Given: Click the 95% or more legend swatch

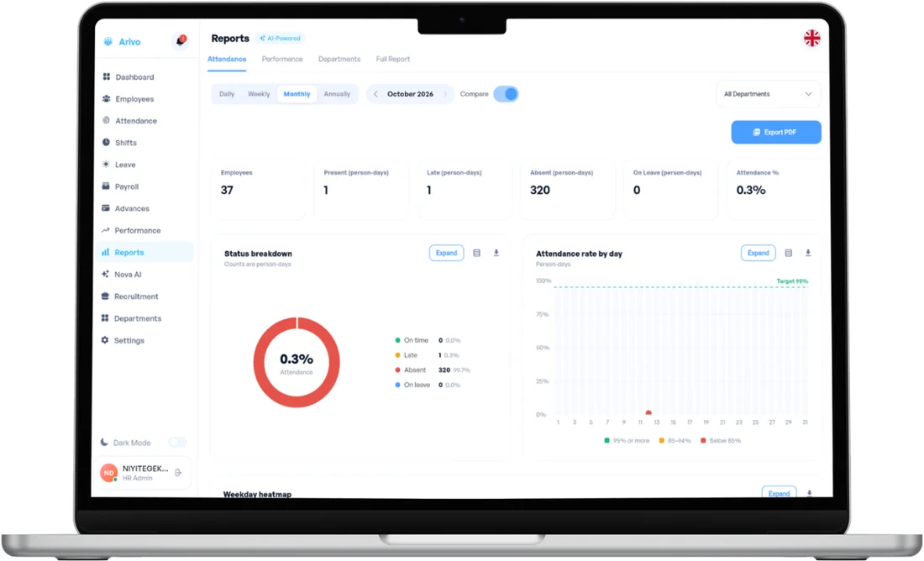Looking at the screenshot, I should pyautogui.click(x=607, y=440).
